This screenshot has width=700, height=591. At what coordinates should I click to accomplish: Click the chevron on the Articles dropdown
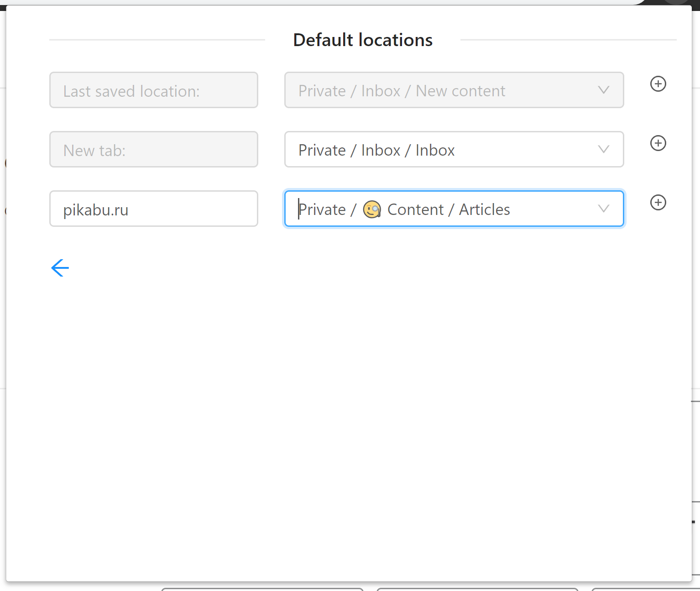pyautogui.click(x=603, y=209)
